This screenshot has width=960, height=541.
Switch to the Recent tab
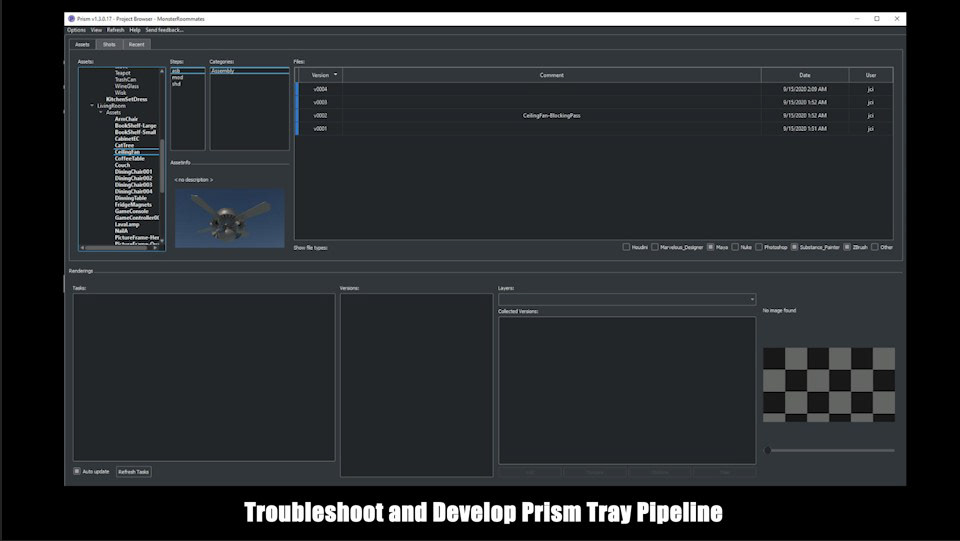pos(137,44)
